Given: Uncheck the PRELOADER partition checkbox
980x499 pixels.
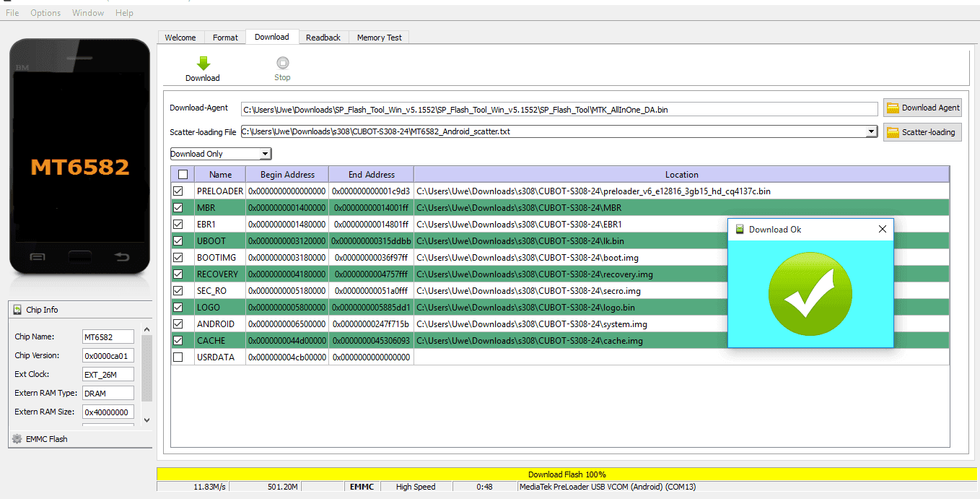Looking at the screenshot, I should coord(178,191).
